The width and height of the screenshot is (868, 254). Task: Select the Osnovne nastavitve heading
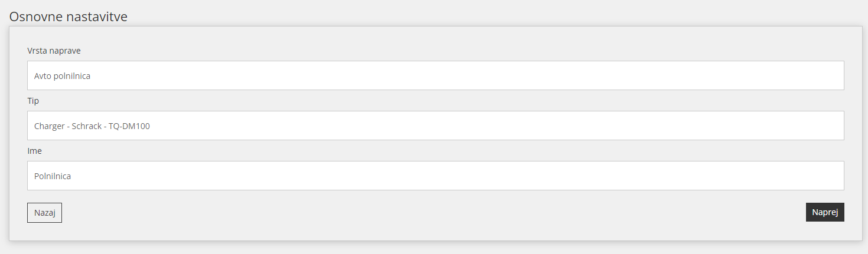(x=68, y=16)
